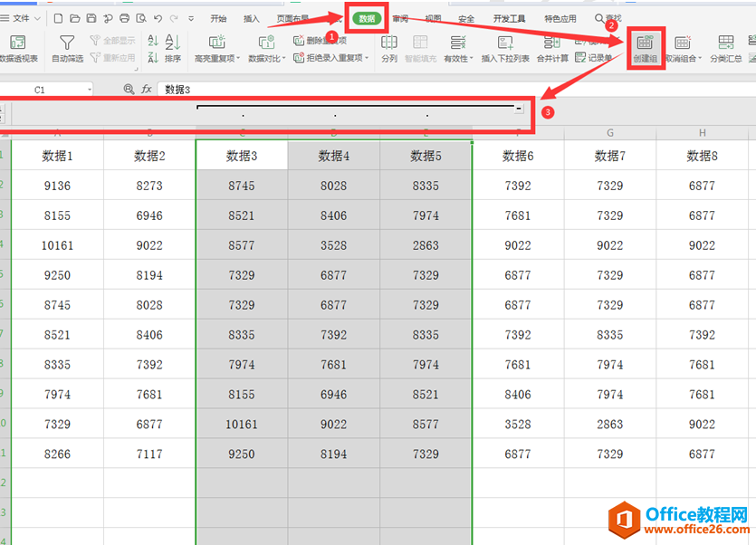This screenshot has height=545, width=756.
Task: Open the Name Box dropdown arrow
Action: coord(90,90)
